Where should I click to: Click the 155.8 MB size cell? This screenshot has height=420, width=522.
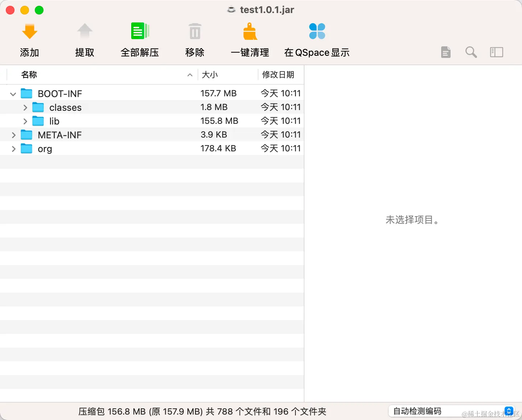pos(219,121)
